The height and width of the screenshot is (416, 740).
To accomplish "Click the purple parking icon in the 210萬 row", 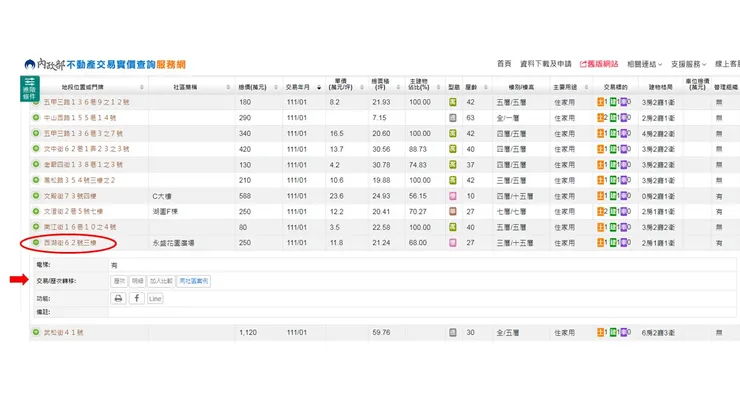I will 624,180.
